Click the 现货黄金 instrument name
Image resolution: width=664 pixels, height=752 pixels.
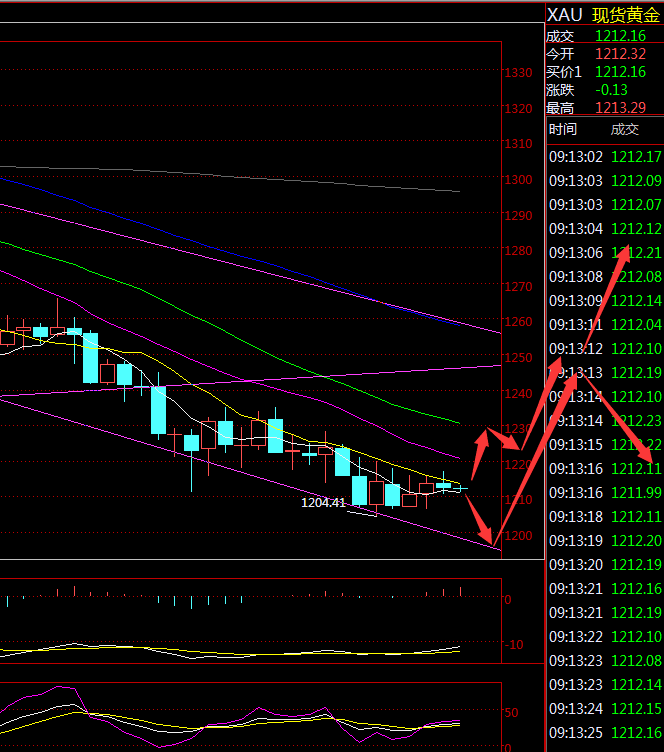626,15
